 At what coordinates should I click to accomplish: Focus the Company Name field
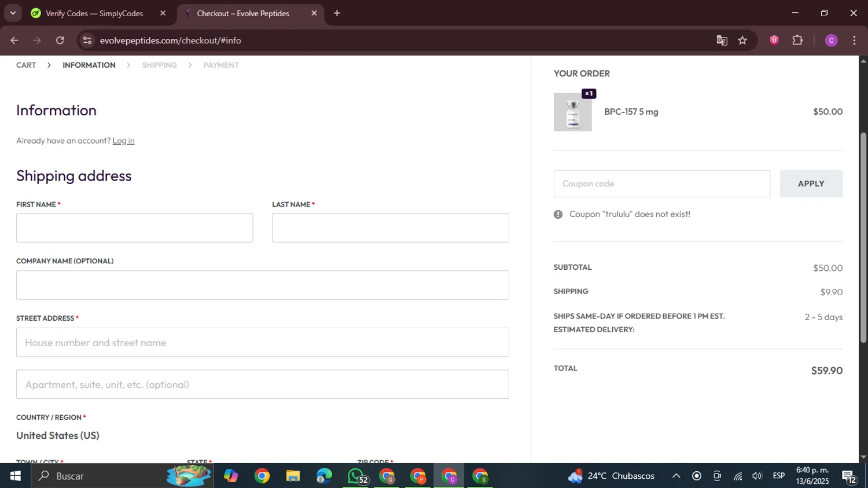(263, 285)
